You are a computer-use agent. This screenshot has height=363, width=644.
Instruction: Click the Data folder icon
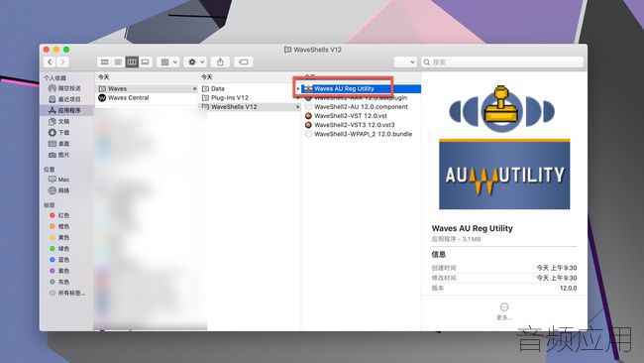(205, 89)
